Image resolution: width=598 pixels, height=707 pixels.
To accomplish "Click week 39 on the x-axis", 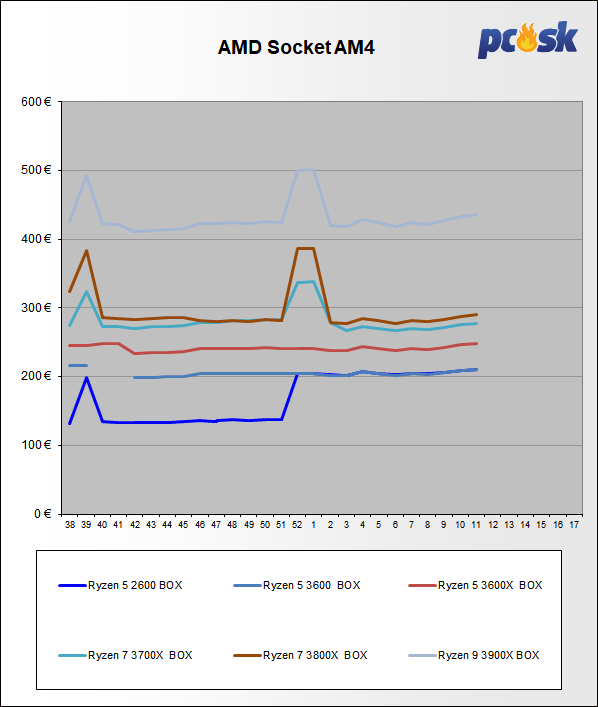I will click(86, 525).
